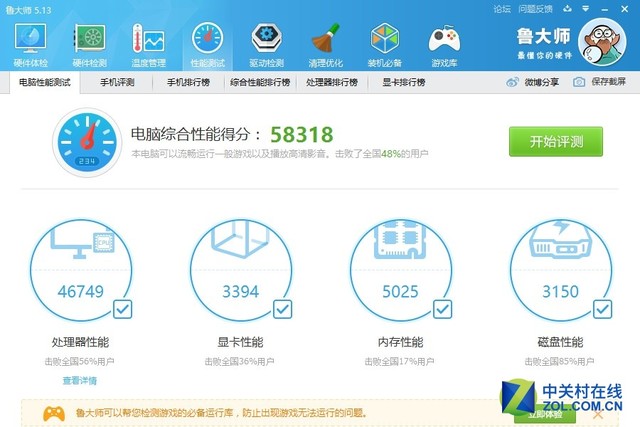Viewport: 640px width, 427px height.
Task: Open 硬件体检 hardware checkup icon
Action: coord(29,42)
